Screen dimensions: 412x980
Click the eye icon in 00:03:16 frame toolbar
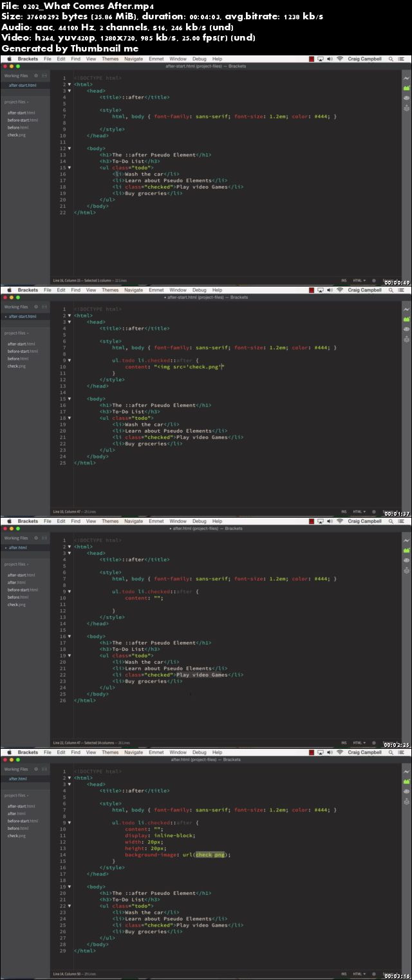click(406, 791)
